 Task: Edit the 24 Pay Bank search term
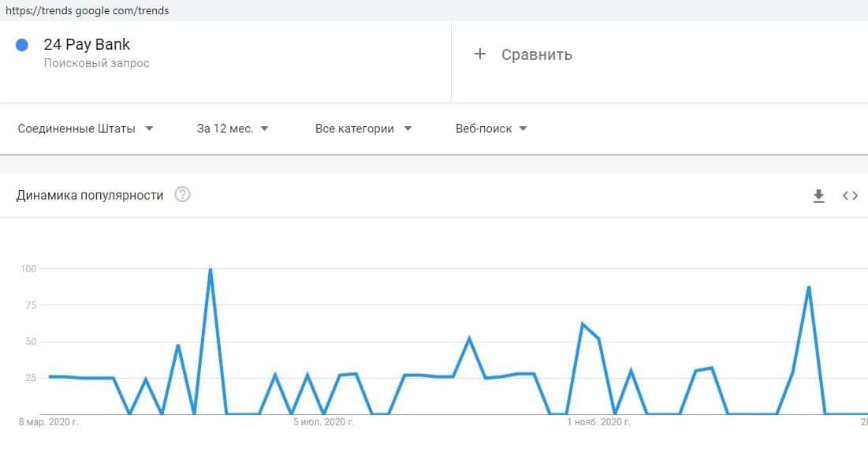coord(87,44)
